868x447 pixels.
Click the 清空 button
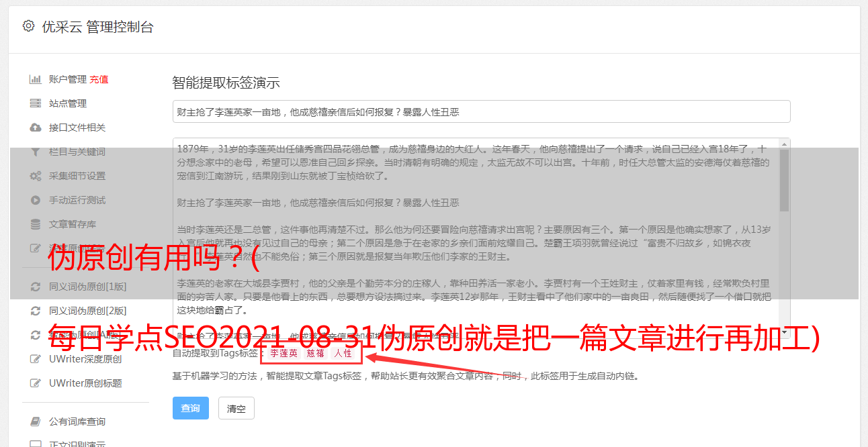point(236,408)
